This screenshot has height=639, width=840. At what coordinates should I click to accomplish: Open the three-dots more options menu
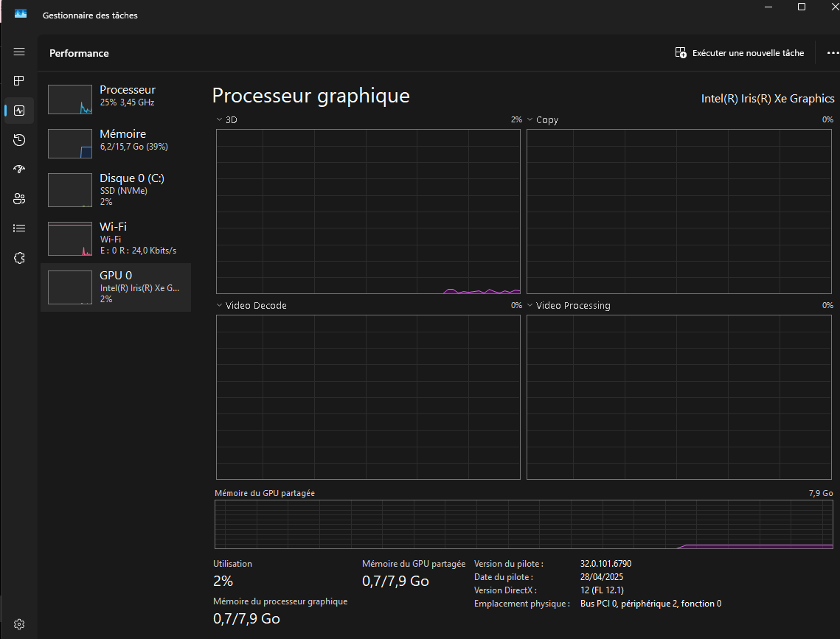[x=833, y=53]
